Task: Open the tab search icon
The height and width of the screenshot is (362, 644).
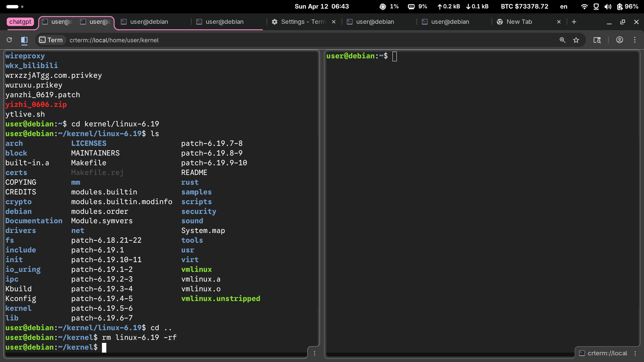Action: coord(597,40)
